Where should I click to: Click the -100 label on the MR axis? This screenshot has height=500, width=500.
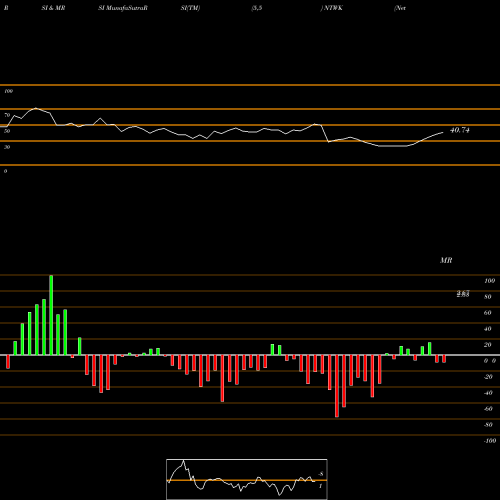490,441
